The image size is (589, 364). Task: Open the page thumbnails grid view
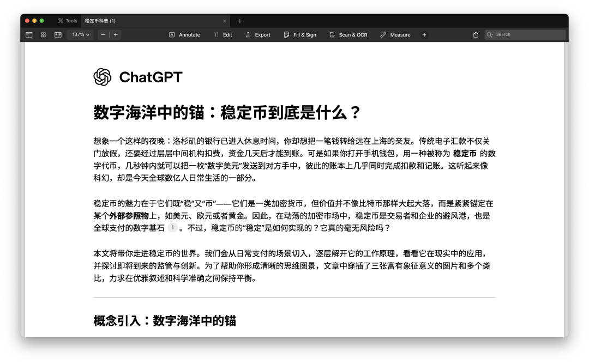tap(44, 35)
